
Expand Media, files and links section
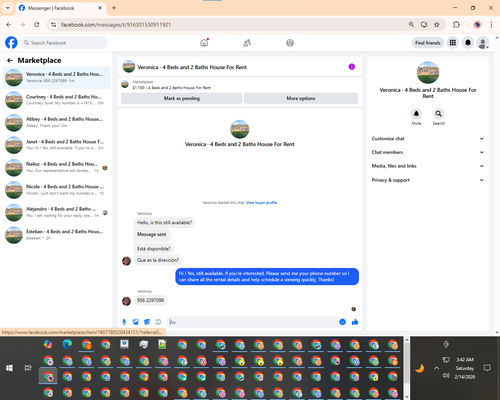coord(428,166)
